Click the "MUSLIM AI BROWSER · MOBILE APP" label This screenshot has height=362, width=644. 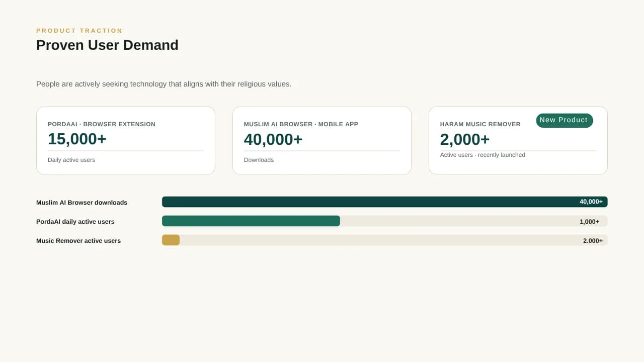[301, 124]
